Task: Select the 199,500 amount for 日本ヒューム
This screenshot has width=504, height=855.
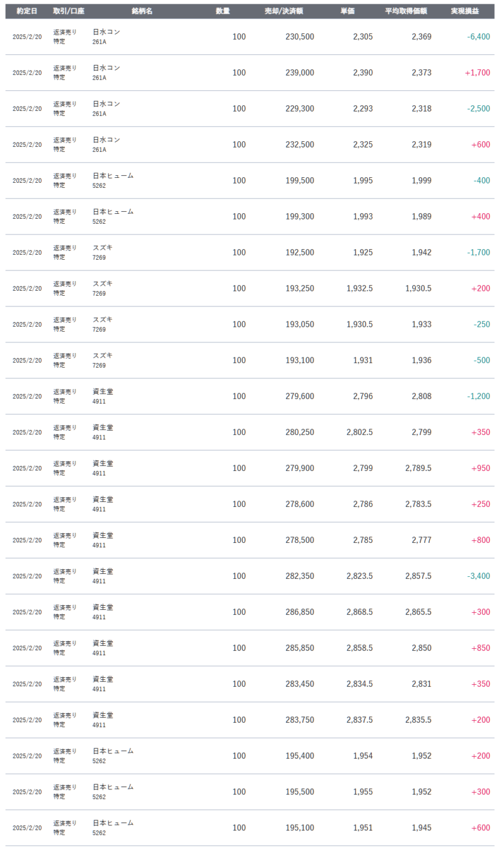Action: pos(299,180)
